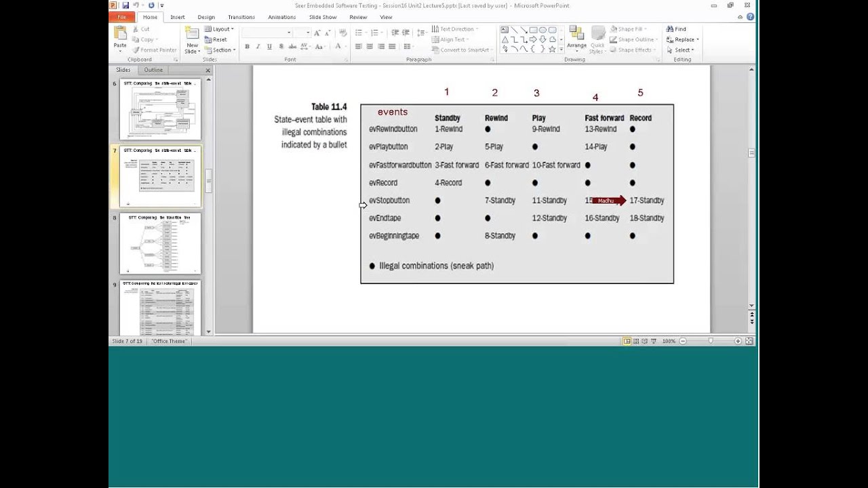Screen dimensions: 868x488
Task: Toggle Underline formatting
Action: click(x=270, y=47)
